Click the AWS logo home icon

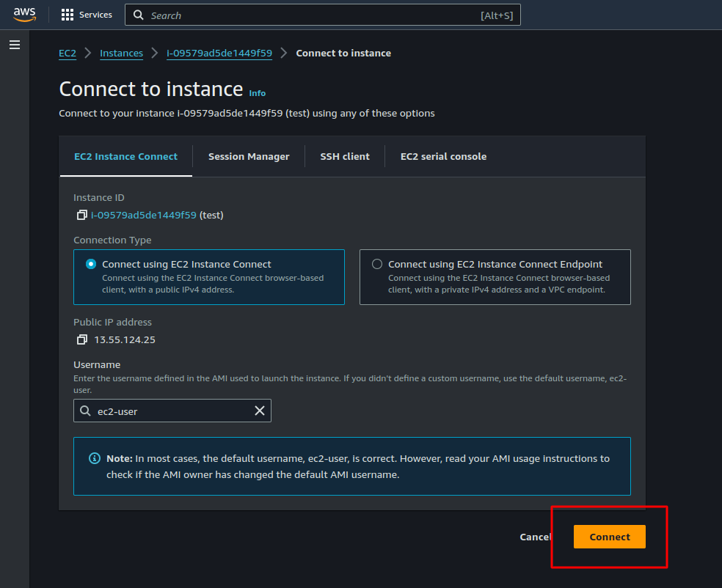24,15
